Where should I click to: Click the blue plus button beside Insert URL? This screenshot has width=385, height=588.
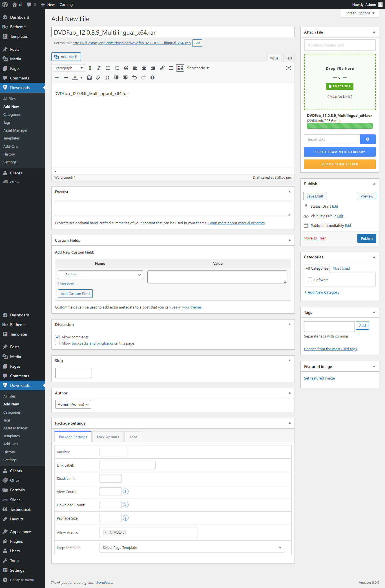(368, 139)
